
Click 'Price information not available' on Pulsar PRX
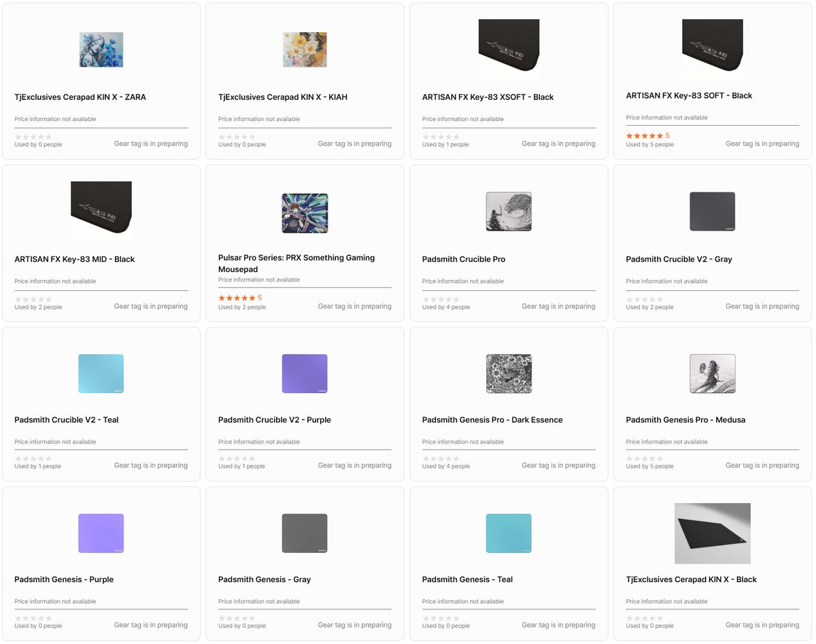259,280
